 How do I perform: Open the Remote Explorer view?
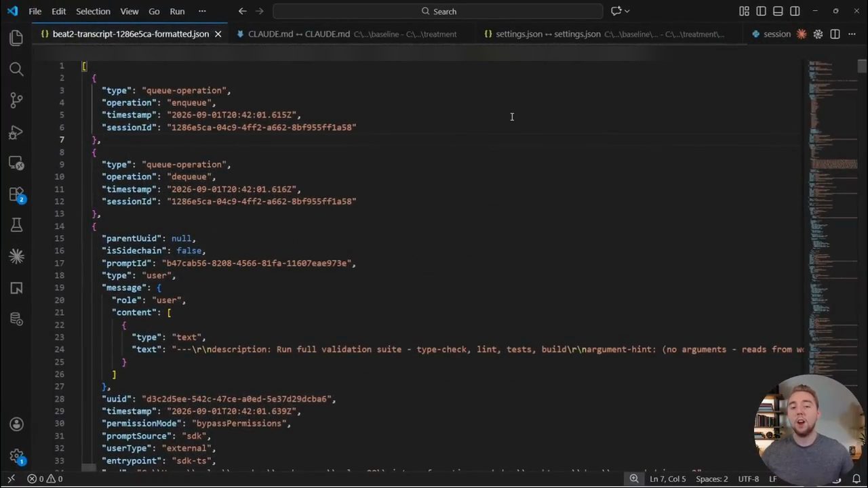click(x=16, y=163)
